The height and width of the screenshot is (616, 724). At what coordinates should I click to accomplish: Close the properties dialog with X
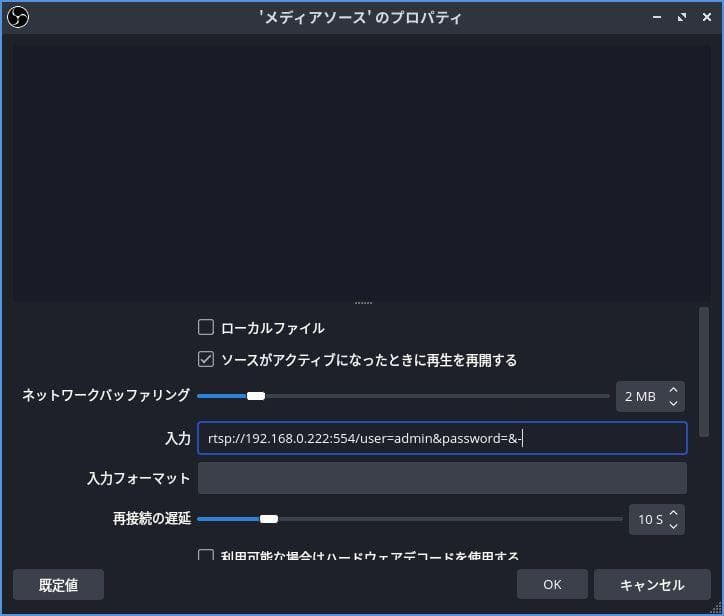(x=706, y=17)
